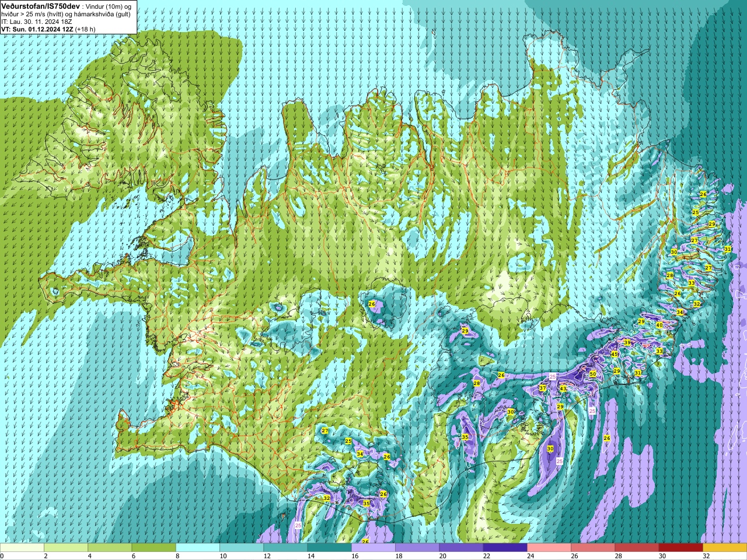Click the 16–18 m/s lavender legend swatch
This screenshot has width=747, height=560.
373,548
